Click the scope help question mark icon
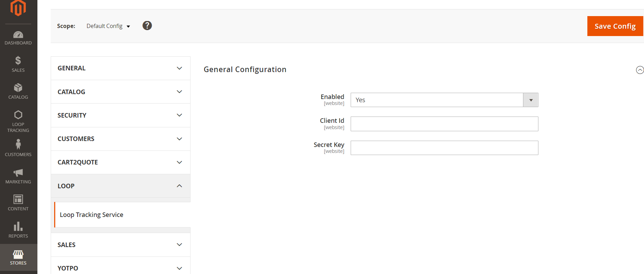 (147, 26)
